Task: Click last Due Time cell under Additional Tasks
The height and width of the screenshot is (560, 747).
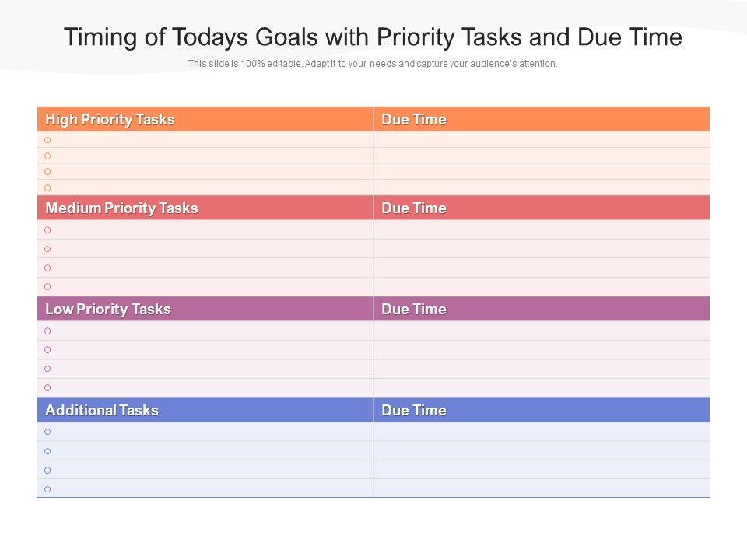Action: pos(542,488)
